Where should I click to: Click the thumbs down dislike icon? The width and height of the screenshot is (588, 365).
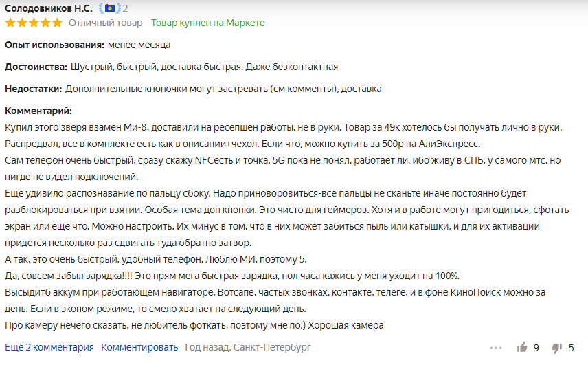point(557,348)
